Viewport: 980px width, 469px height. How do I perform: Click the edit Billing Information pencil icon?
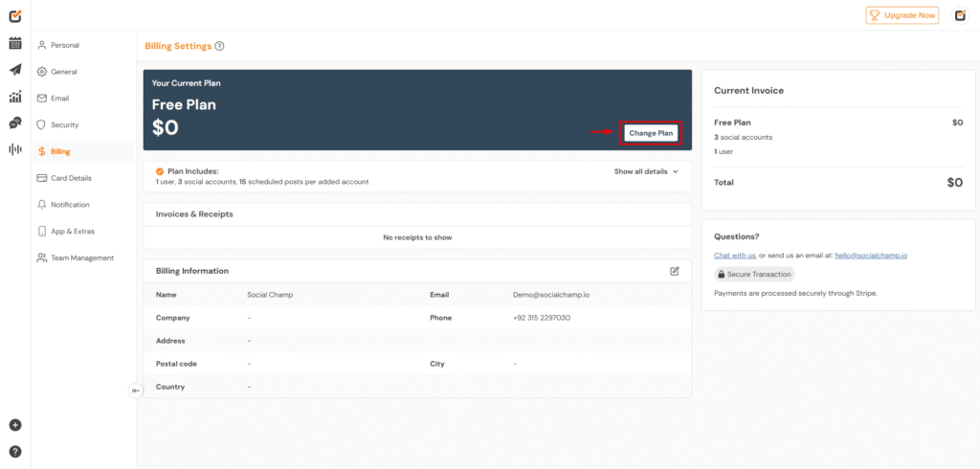(675, 271)
